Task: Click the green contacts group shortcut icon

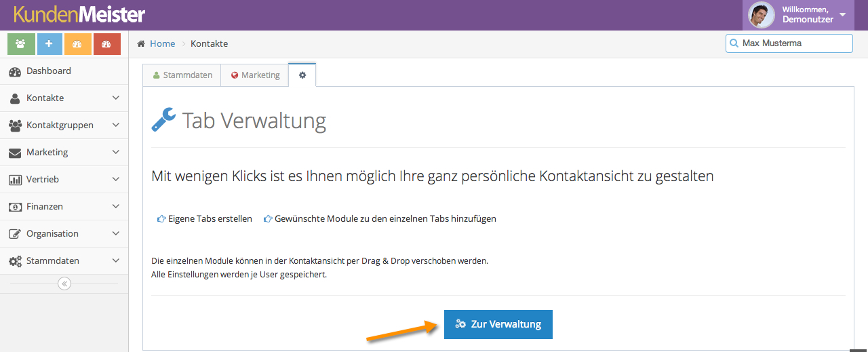Action: click(x=21, y=44)
